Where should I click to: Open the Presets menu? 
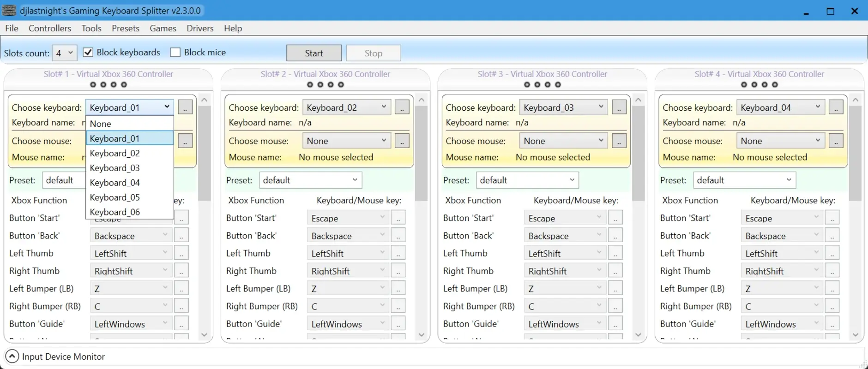pos(126,28)
